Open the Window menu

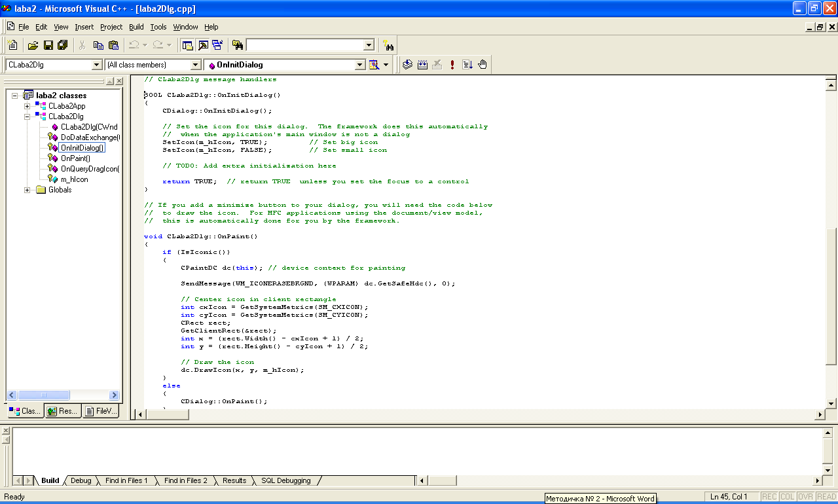(185, 27)
